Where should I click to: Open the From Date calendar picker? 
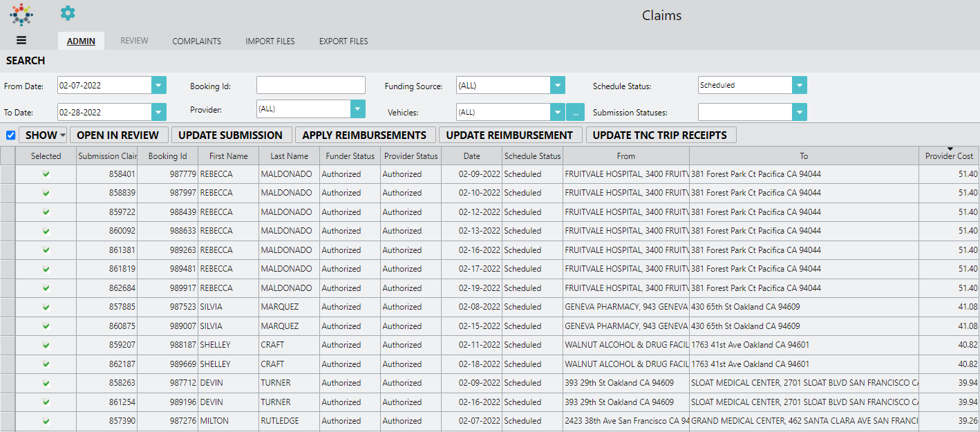(159, 86)
